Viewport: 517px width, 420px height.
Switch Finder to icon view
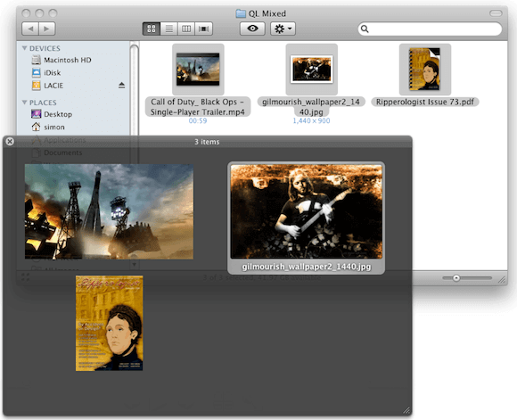152,29
